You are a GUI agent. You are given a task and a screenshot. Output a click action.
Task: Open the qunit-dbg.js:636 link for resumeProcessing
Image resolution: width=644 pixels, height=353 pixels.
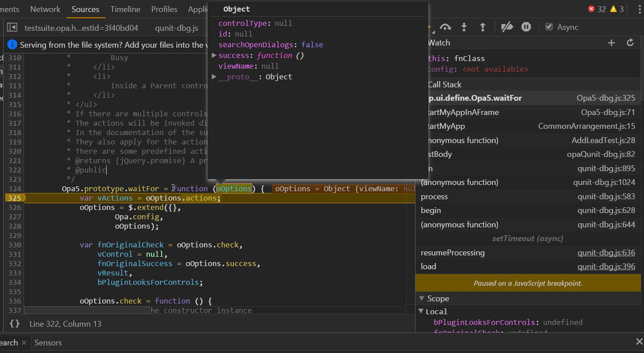click(x=606, y=253)
